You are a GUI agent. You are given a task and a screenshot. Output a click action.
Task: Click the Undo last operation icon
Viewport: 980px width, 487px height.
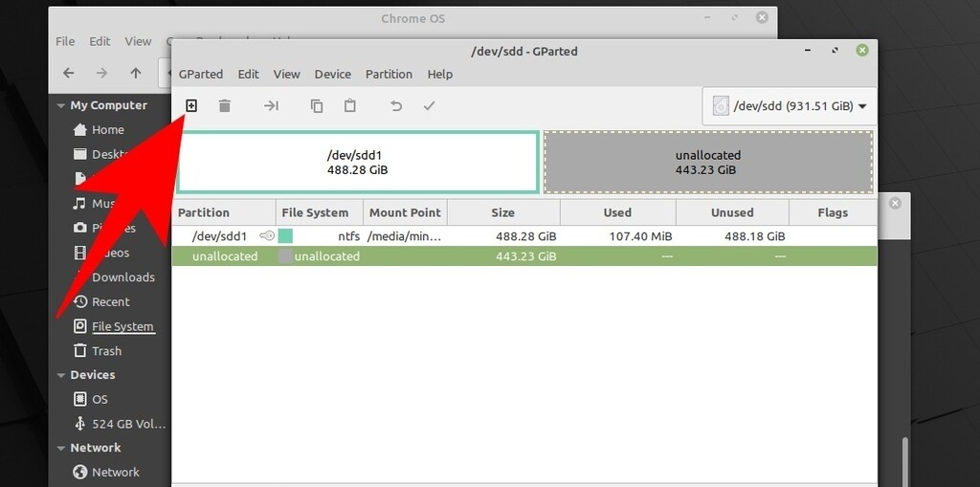pos(395,105)
